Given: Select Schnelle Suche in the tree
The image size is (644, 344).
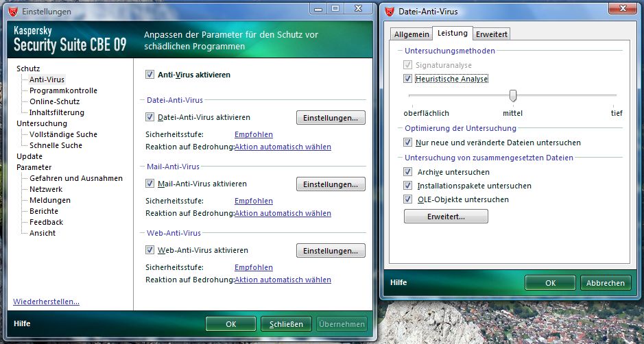Looking at the screenshot, I should tap(56, 145).
